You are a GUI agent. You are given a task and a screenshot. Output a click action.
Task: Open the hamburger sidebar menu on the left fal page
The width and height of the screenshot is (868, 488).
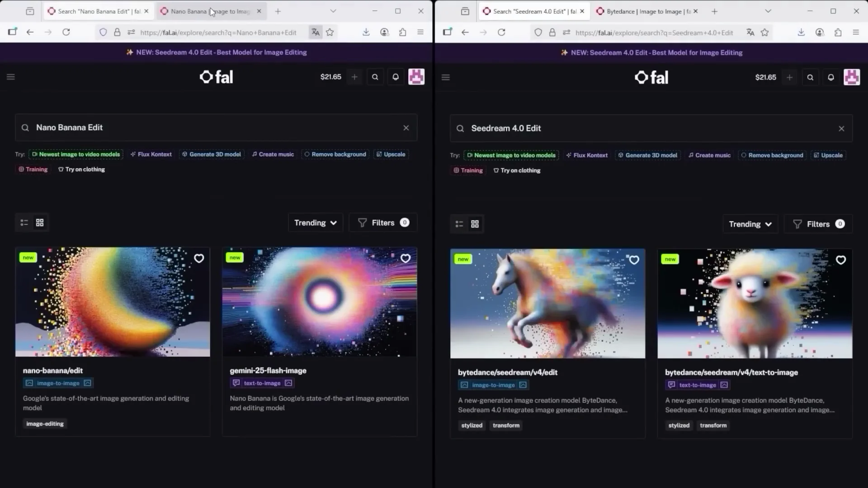click(11, 77)
